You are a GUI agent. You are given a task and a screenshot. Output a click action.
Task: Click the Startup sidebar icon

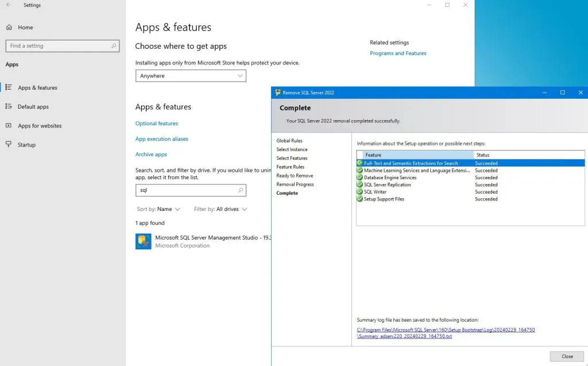pos(10,144)
